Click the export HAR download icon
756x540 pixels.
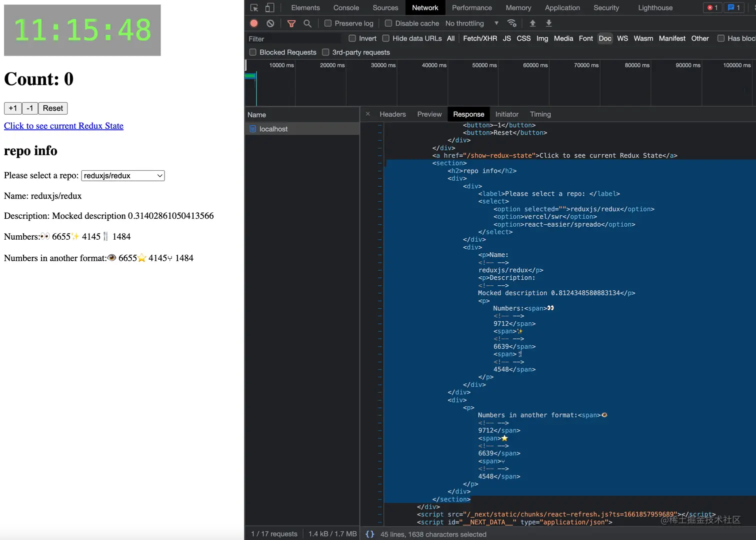pos(548,23)
